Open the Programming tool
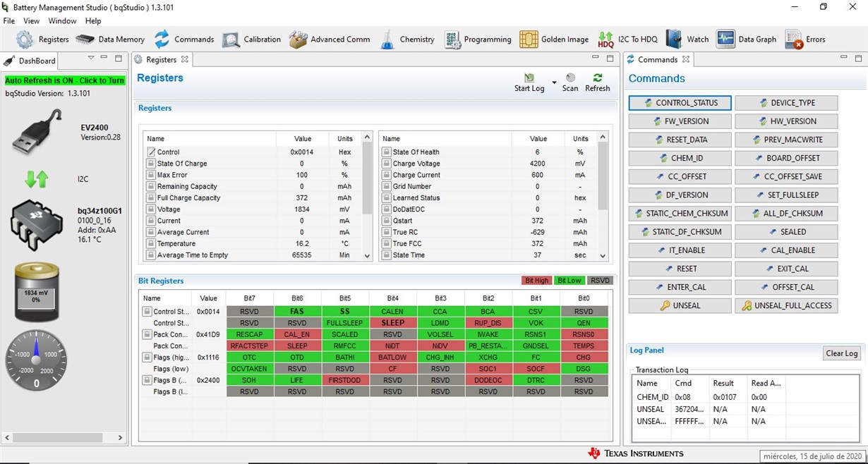Image resolution: width=868 pixels, height=464 pixels. pyautogui.click(x=478, y=39)
